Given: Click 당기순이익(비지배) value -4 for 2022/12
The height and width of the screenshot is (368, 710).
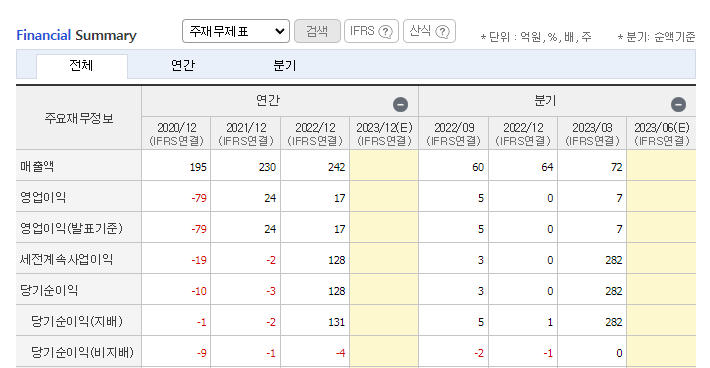Looking at the screenshot, I should 340,353.
